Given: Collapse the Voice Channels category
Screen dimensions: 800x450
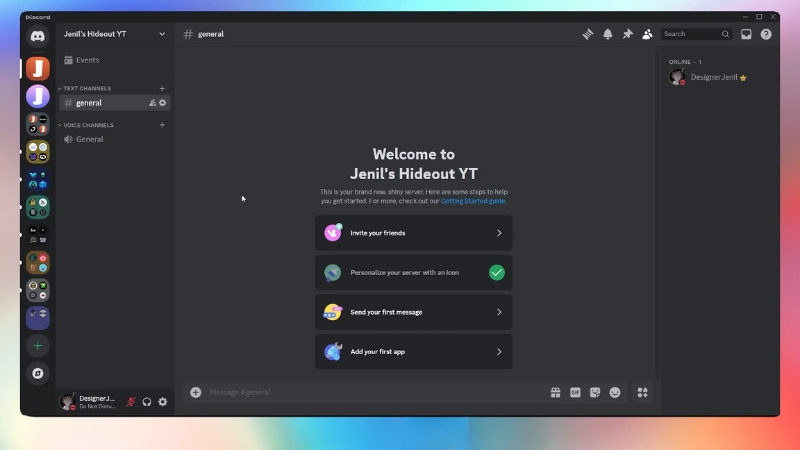Looking at the screenshot, I should pos(87,125).
